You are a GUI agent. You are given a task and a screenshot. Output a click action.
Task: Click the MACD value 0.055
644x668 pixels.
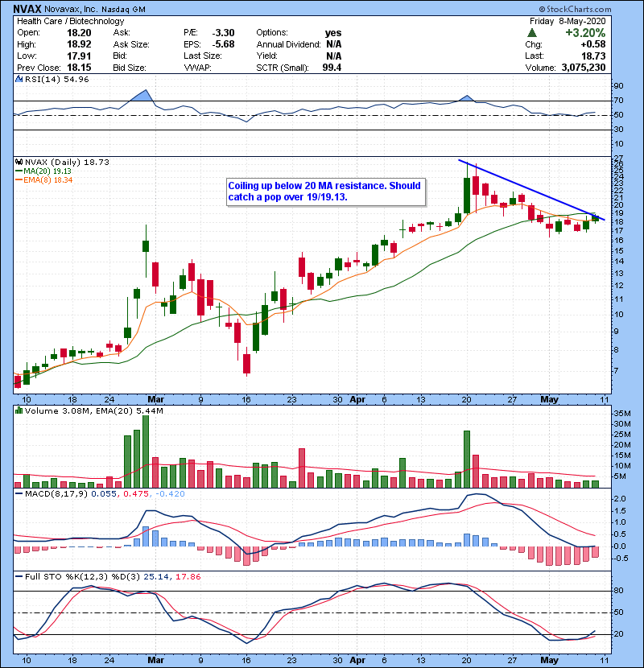tap(104, 494)
